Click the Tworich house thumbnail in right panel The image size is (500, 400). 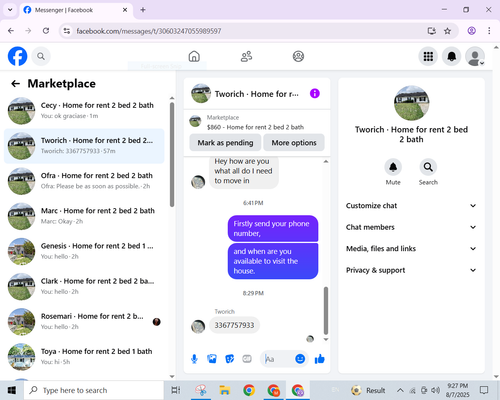click(x=411, y=103)
